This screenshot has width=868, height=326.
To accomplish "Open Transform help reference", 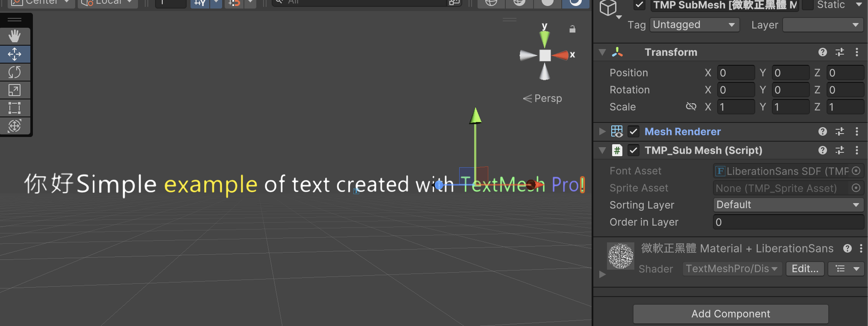I will click(823, 52).
